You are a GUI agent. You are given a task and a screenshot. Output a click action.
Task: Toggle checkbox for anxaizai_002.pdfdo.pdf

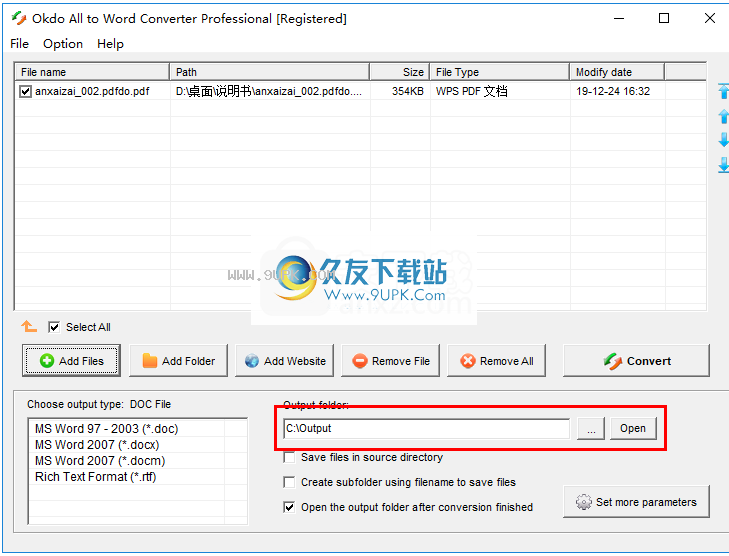coord(25,91)
